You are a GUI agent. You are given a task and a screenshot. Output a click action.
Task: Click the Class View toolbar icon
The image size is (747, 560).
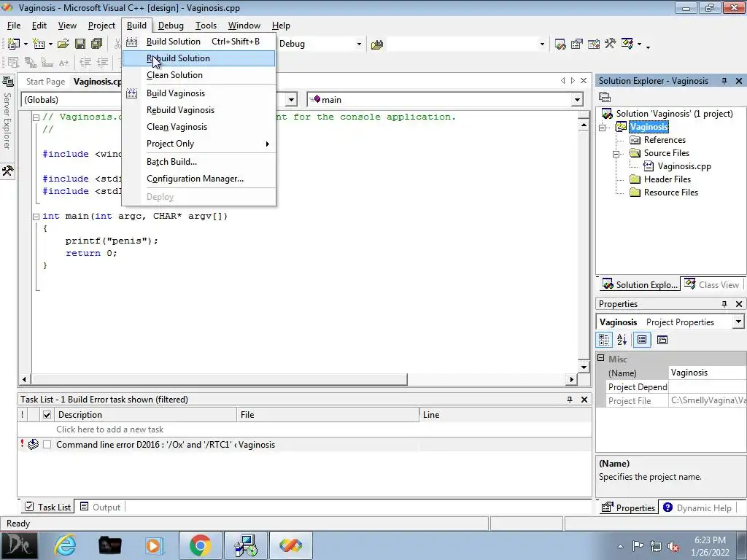pos(627,44)
